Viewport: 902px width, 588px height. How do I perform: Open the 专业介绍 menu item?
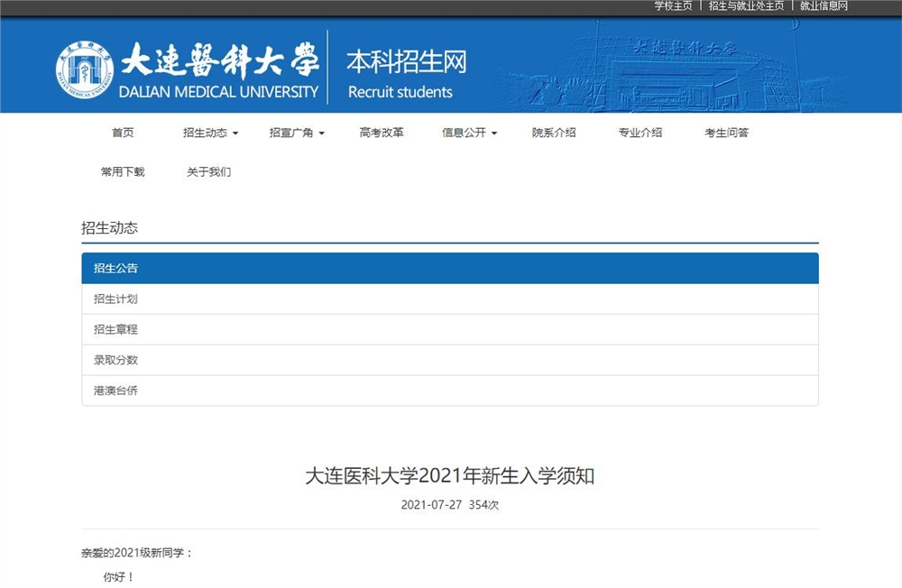640,133
